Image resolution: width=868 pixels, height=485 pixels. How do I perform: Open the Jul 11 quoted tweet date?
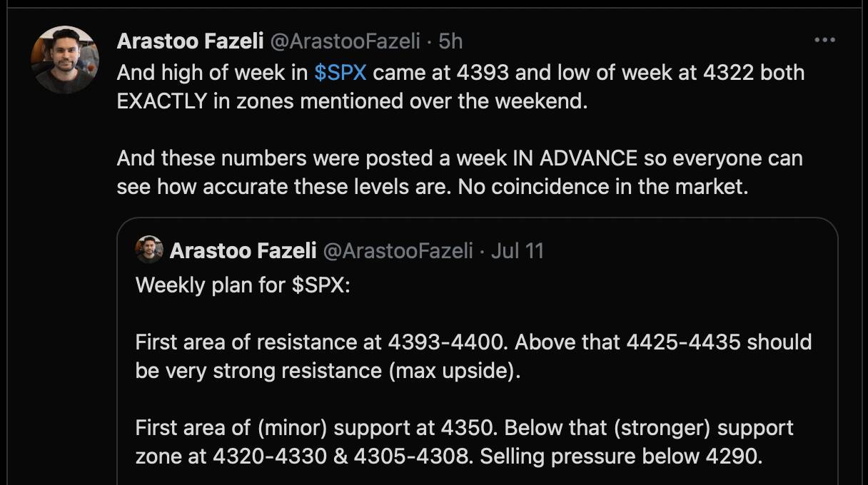click(518, 250)
